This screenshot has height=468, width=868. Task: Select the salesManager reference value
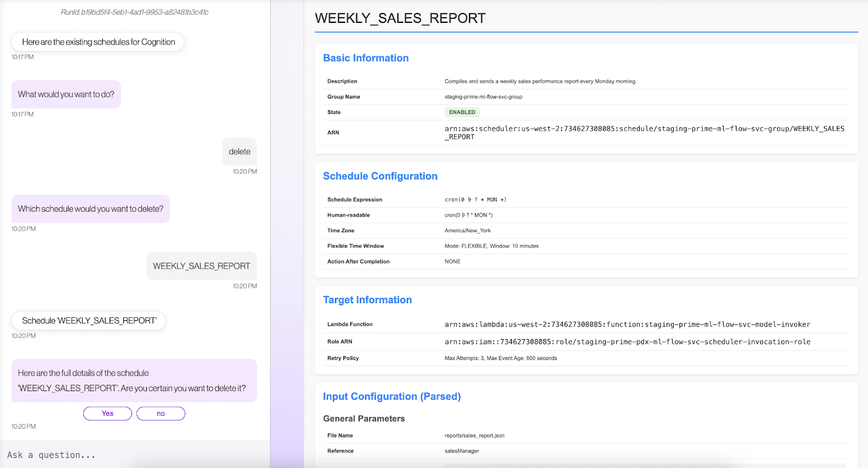tap(461, 451)
